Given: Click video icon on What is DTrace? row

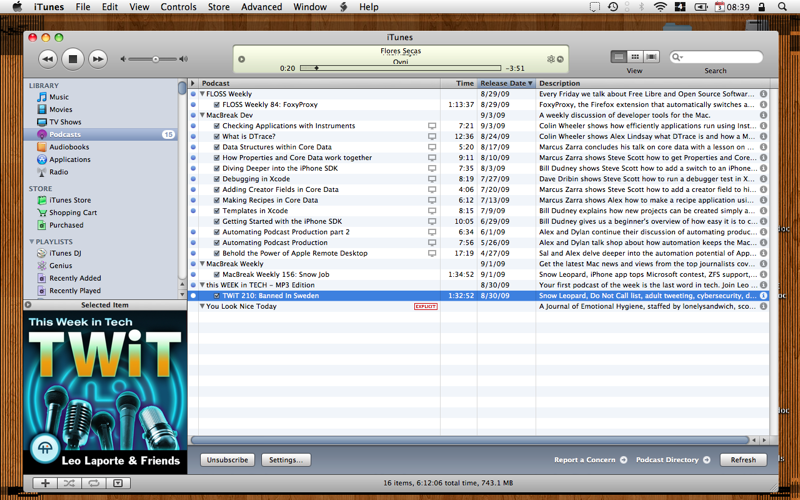Looking at the screenshot, I should coord(432,136).
